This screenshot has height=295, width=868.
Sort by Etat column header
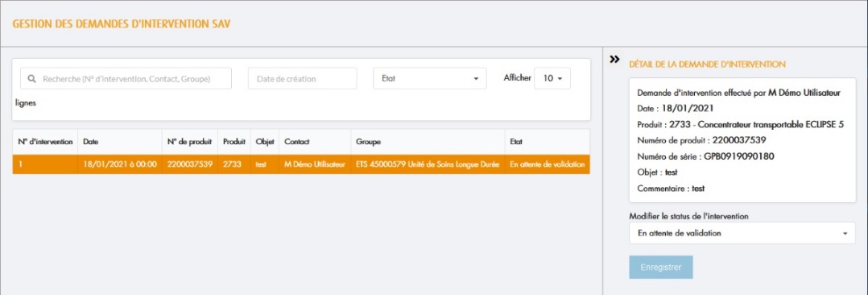[548, 142]
